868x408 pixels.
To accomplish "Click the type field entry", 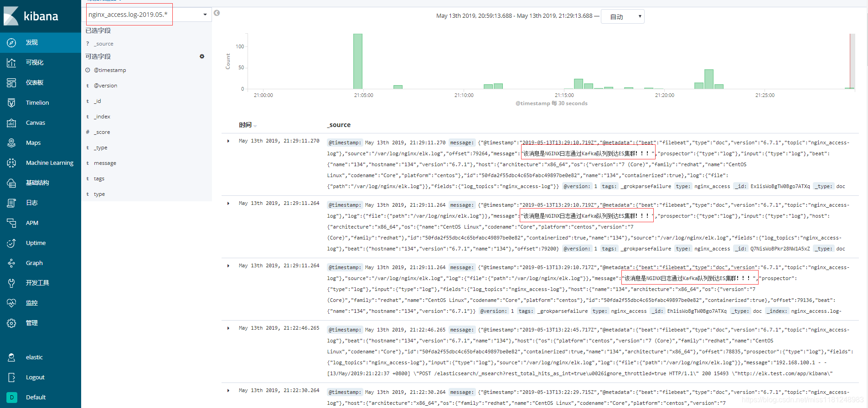I will [99, 194].
